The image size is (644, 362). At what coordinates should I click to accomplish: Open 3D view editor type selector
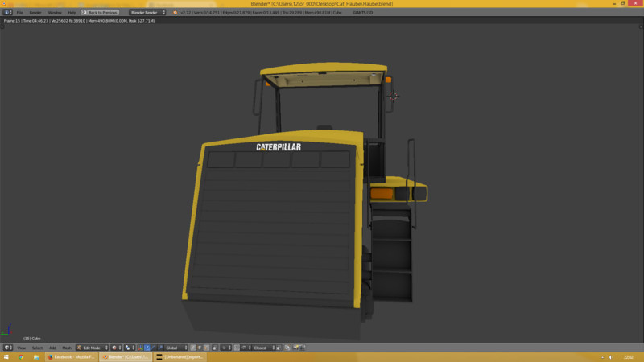tap(8, 348)
